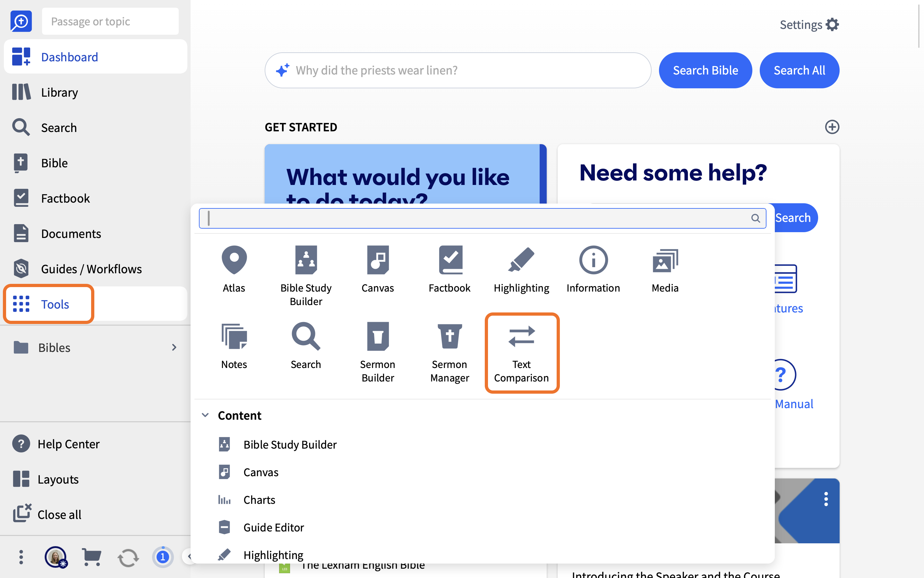Expand the Bibles folder chevron
The image size is (924, 578).
[x=174, y=347]
